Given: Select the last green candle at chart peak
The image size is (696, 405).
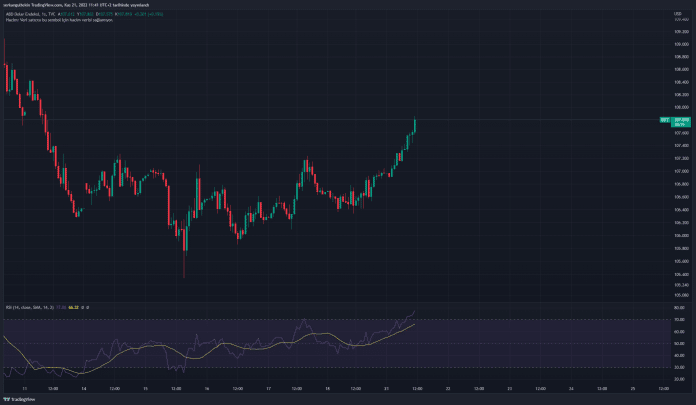Looking at the screenshot, I should point(414,125).
